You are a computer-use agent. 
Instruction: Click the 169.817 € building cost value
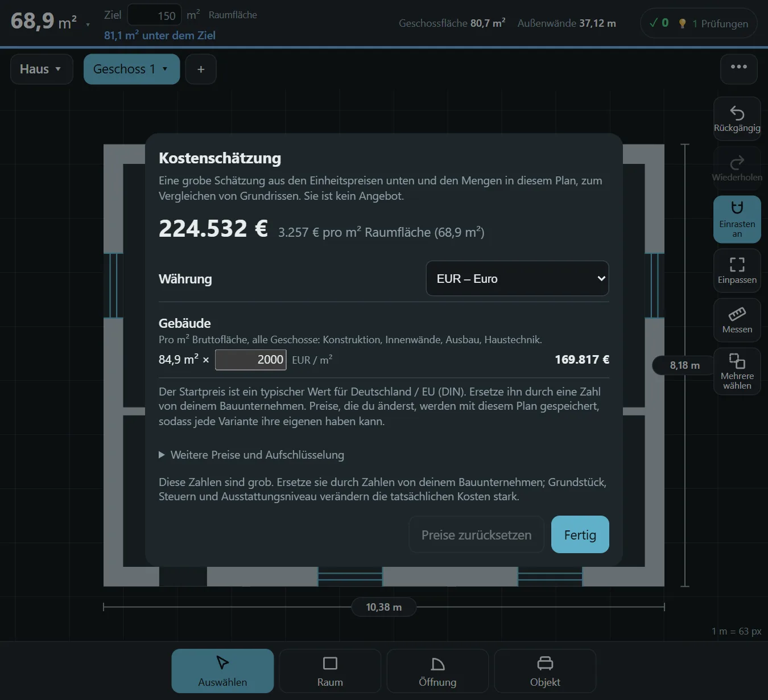pyautogui.click(x=582, y=360)
